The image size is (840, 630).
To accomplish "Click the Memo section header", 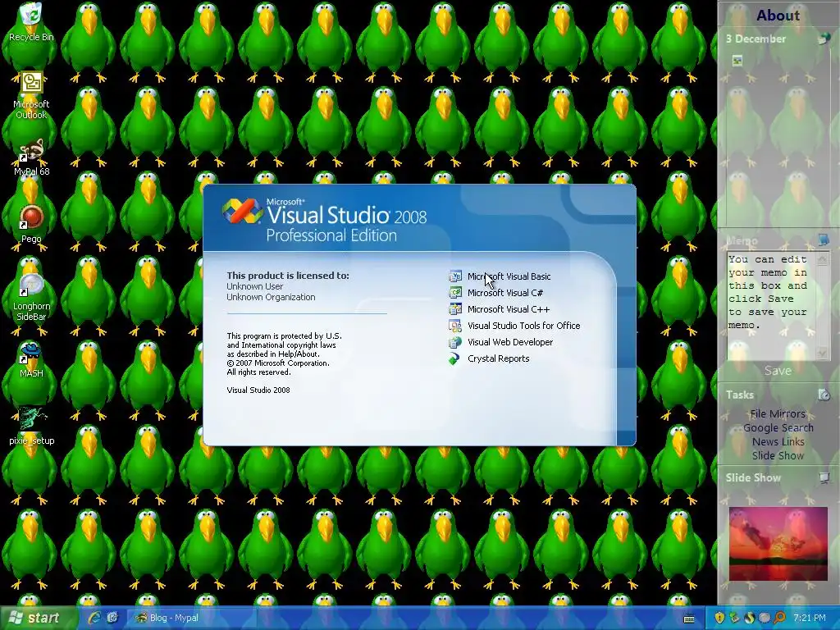I will [742, 240].
